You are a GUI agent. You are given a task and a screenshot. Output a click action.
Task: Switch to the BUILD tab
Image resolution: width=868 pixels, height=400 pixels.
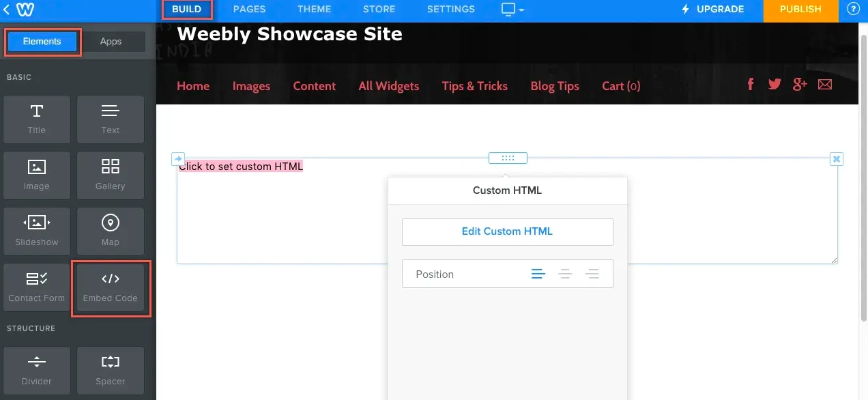pyautogui.click(x=187, y=10)
